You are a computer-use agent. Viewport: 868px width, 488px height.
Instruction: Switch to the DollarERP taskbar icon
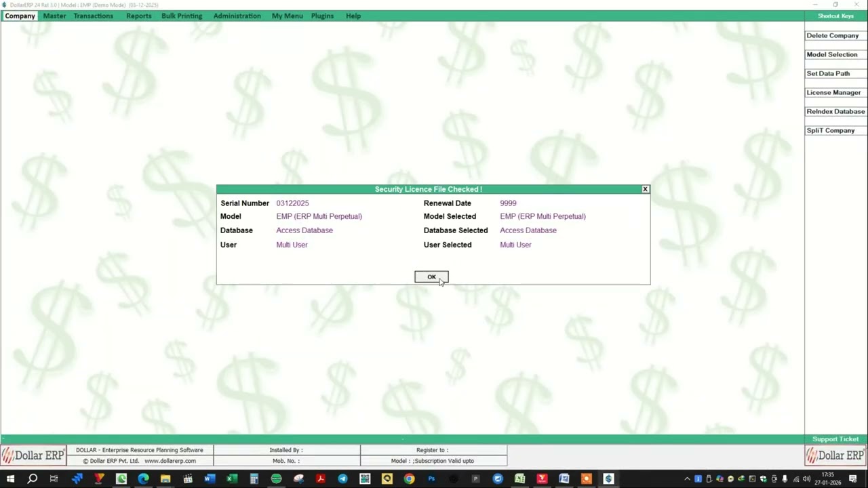pos(608,479)
